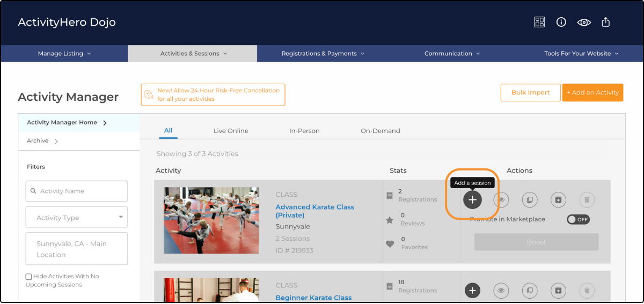Screen dimensions: 644x304
Task: Open the Tools For Your Website menu
Action: [581, 54]
